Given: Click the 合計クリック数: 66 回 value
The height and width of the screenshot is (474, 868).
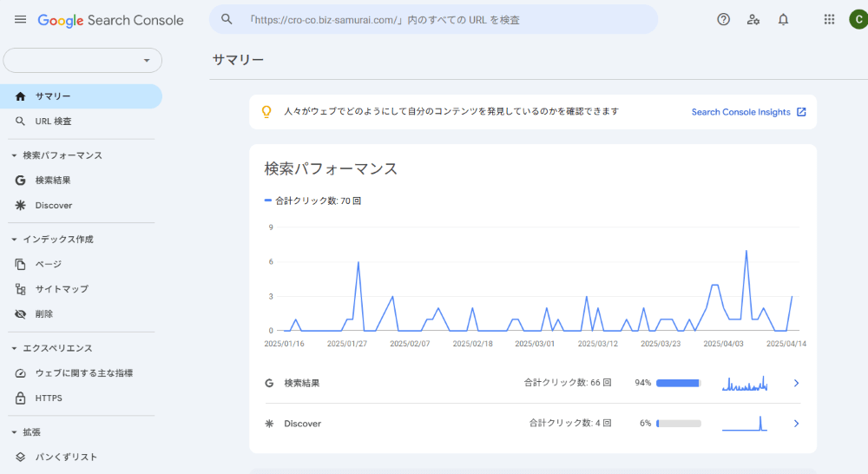Looking at the screenshot, I should [568, 383].
